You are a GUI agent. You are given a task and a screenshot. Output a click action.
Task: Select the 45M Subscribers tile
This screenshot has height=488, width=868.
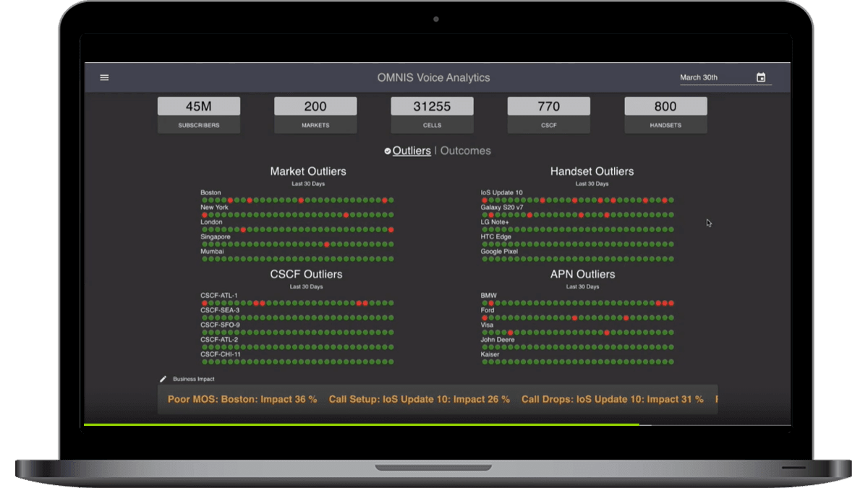tap(199, 114)
